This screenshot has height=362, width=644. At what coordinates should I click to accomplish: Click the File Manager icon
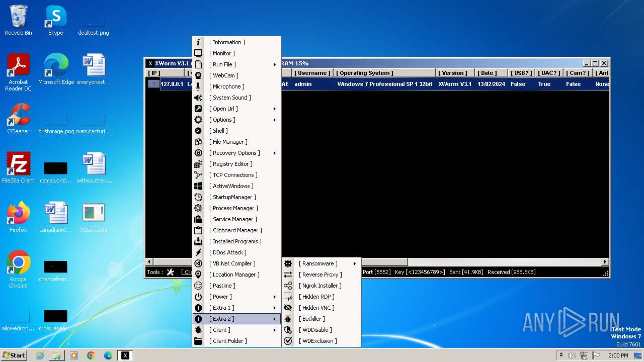pos(198,142)
